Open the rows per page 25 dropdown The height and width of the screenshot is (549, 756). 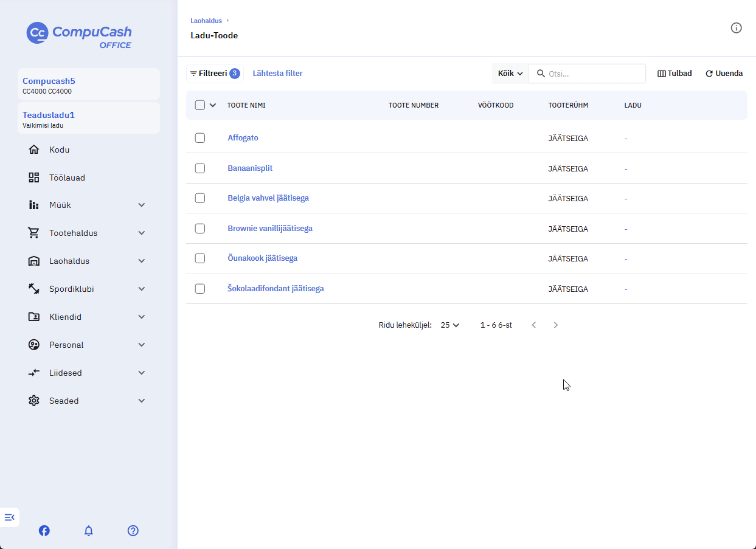[450, 325]
